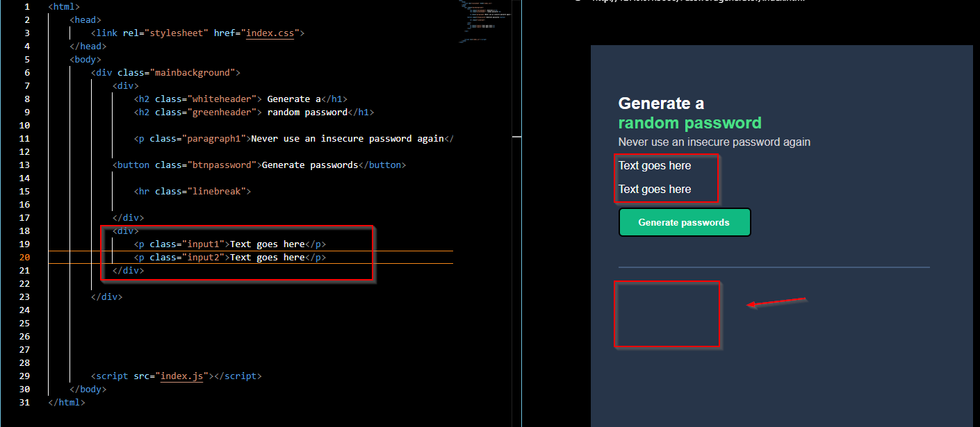Click the second 'Text goes here' paragraph in preview

[x=655, y=189]
